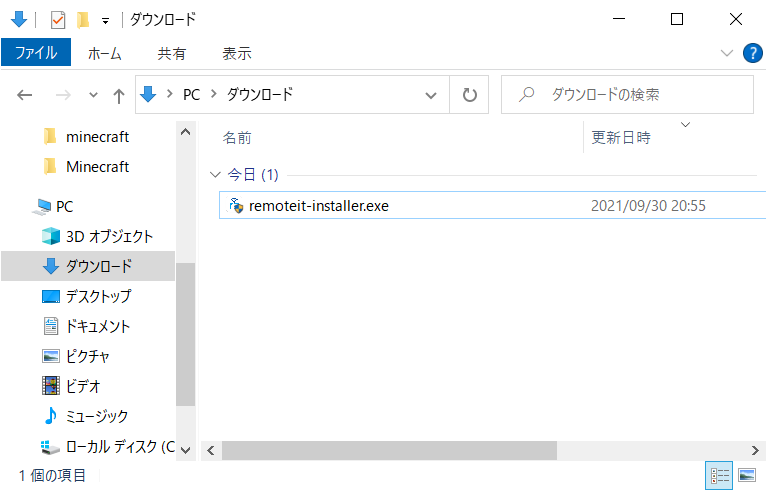Click the New folder icon in title bar
767x491 pixels.
tap(83, 20)
